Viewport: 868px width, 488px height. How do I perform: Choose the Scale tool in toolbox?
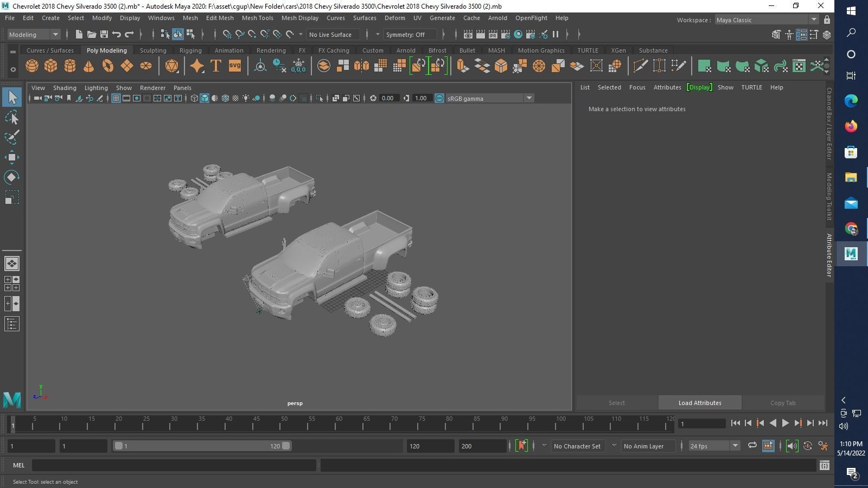click(x=12, y=197)
